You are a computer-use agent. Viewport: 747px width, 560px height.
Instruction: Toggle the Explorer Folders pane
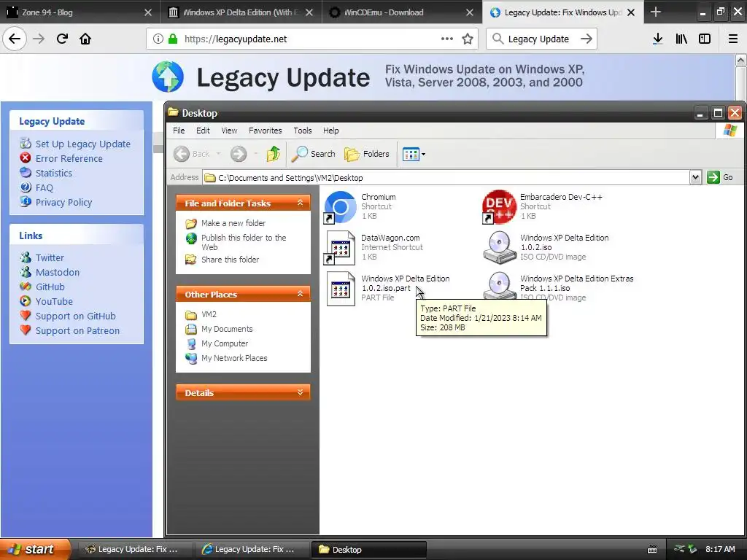pyautogui.click(x=367, y=154)
